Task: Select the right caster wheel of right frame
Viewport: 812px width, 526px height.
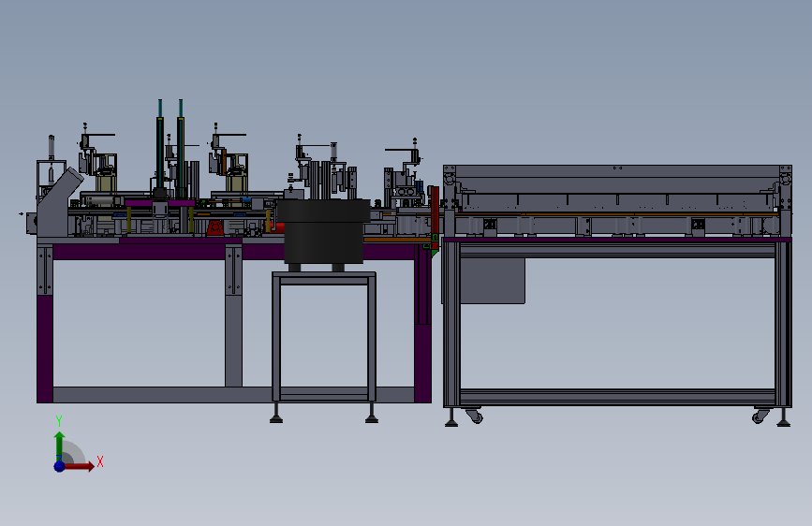Action: coord(760,416)
